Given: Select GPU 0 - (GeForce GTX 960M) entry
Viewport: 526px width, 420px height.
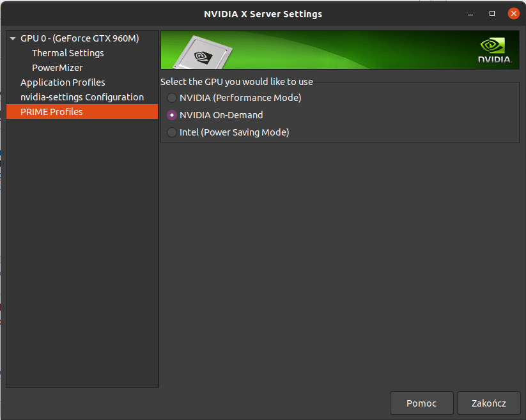Looking at the screenshot, I should (x=79, y=38).
